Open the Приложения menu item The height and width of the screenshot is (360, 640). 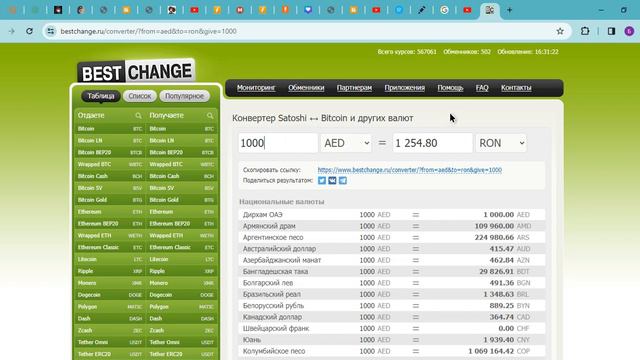click(404, 88)
